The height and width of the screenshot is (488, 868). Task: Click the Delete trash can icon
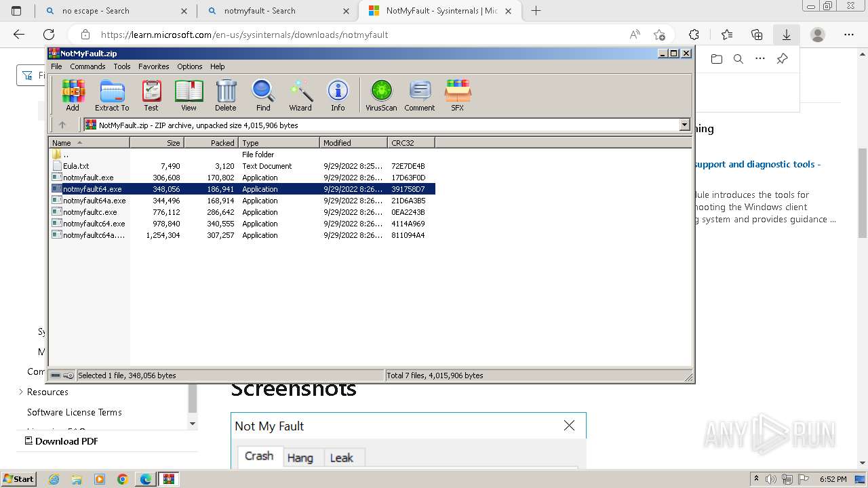[226, 96]
